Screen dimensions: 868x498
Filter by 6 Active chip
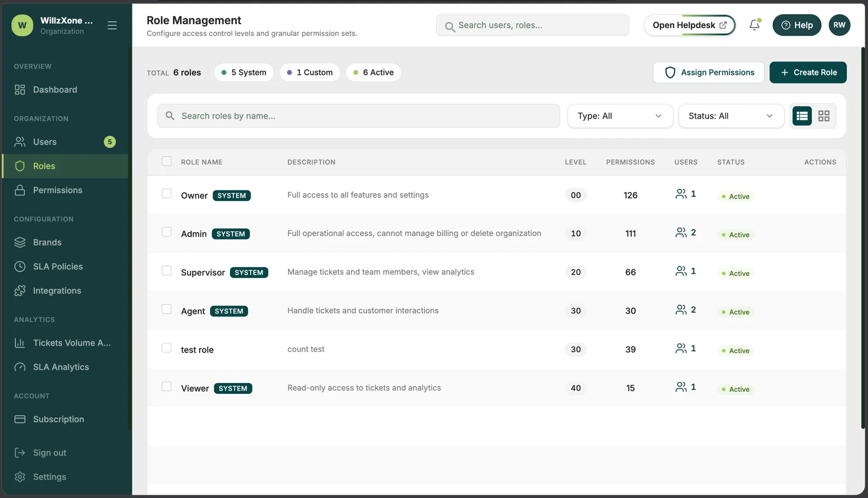coord(373,73)
